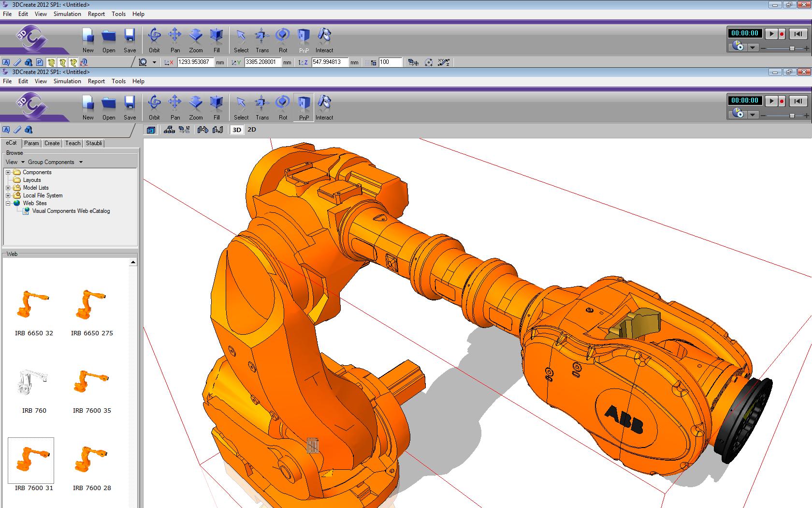Expand Components tree node
Viewport: 812px width, 508px height.
[x=8, y=172]
